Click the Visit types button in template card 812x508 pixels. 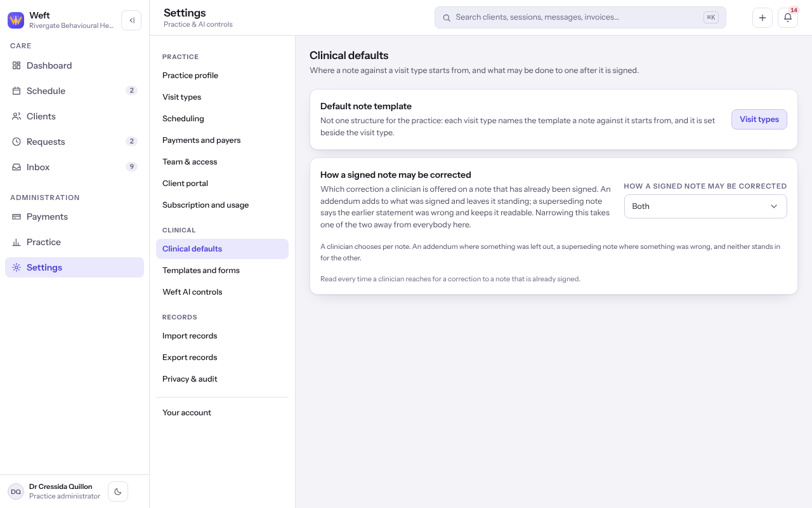click(x=759, y=119)
